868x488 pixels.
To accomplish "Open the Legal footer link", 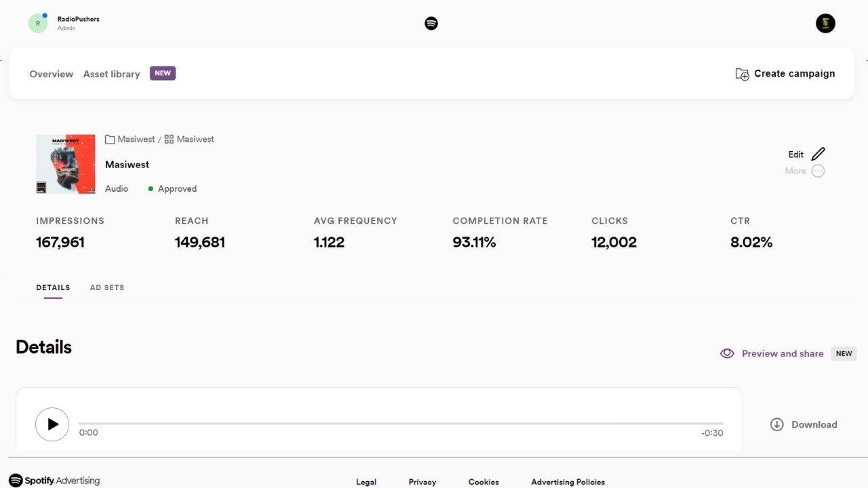I will [366, 482].
